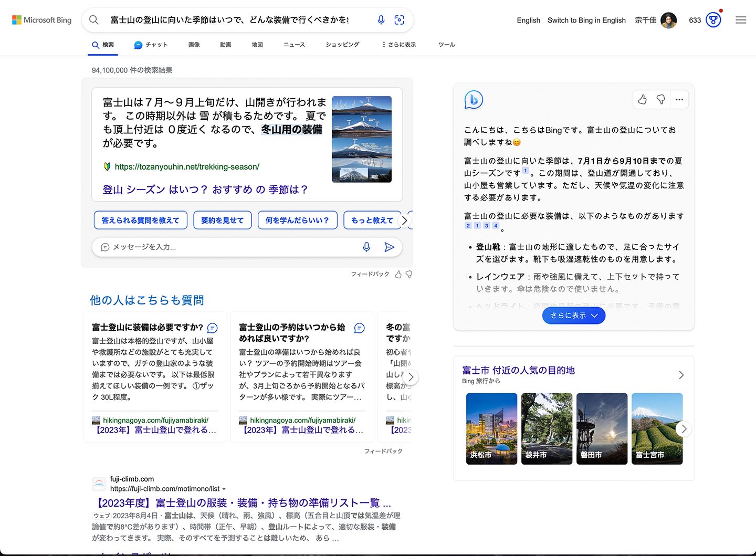Click thumbs down beside answer feedback
Image resolution: width=756 pixels, height=556 pixels.
pyautogui.click(x=409, y=274)
